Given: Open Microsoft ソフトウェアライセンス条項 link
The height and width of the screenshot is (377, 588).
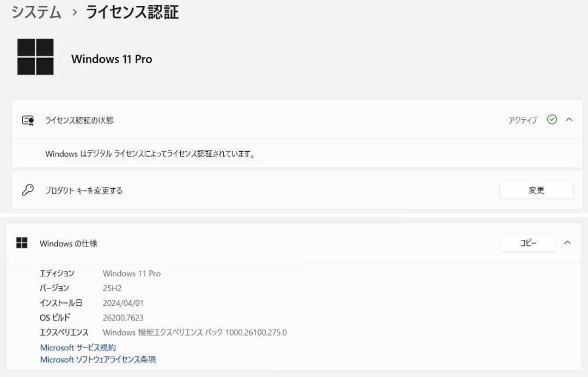Looking at the screenshot, I should tap(97, 359).
